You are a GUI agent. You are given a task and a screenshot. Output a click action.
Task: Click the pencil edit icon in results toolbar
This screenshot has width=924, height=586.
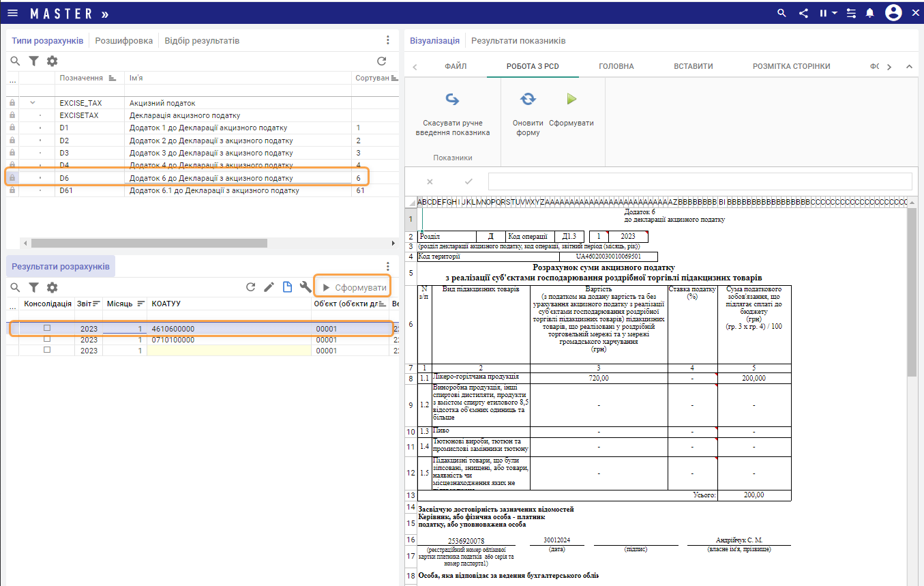269,287
